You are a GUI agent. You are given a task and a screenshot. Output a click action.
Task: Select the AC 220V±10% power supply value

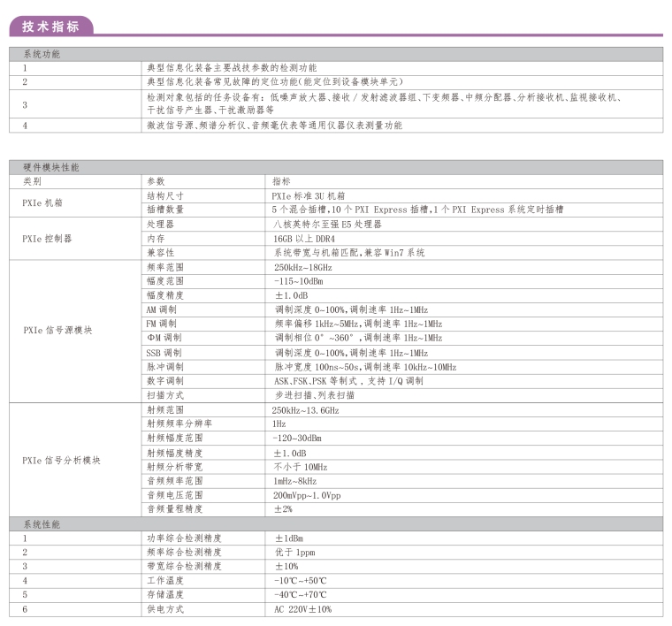[x=302, y=609]
